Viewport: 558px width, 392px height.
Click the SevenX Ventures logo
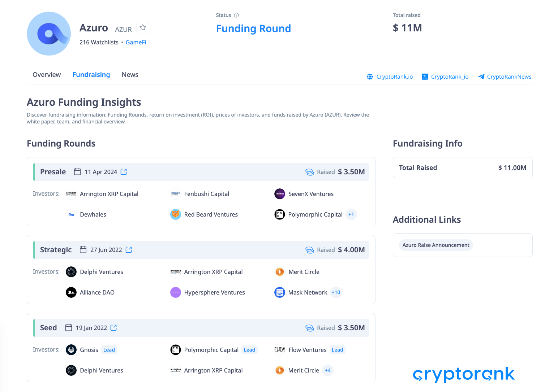[280, 194]
